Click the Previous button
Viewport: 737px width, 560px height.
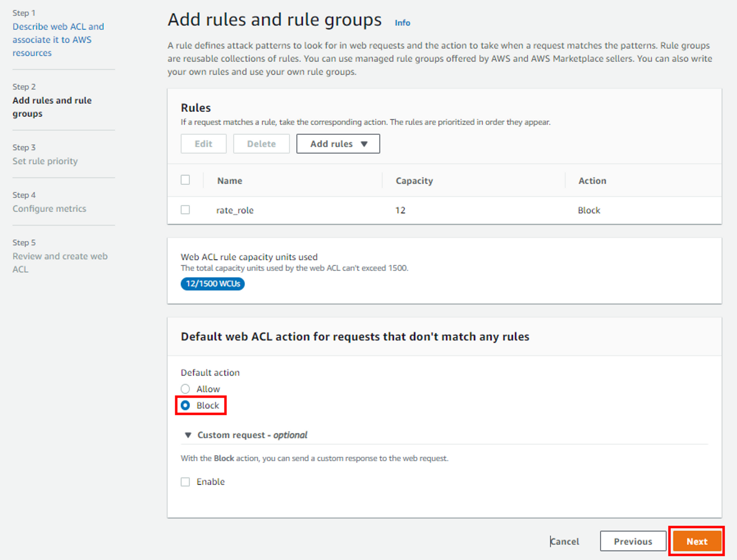click(x=633, y=541)
